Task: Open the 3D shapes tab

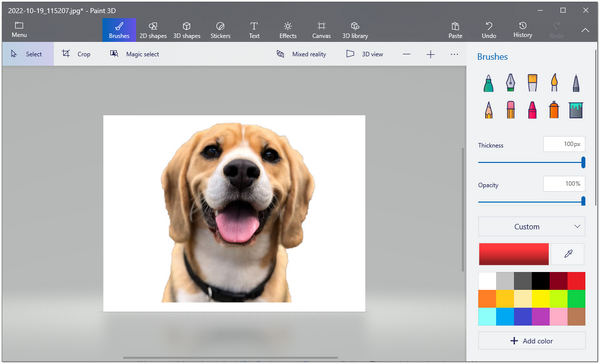Action: coord(187,30)
